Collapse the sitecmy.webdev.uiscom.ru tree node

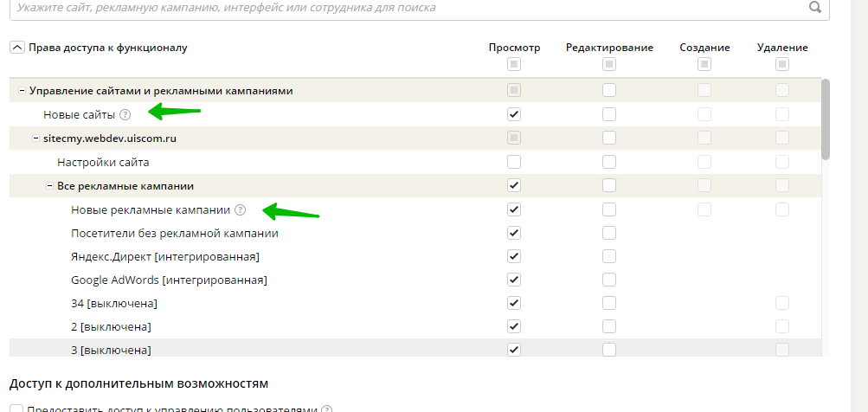click(35, 138)
